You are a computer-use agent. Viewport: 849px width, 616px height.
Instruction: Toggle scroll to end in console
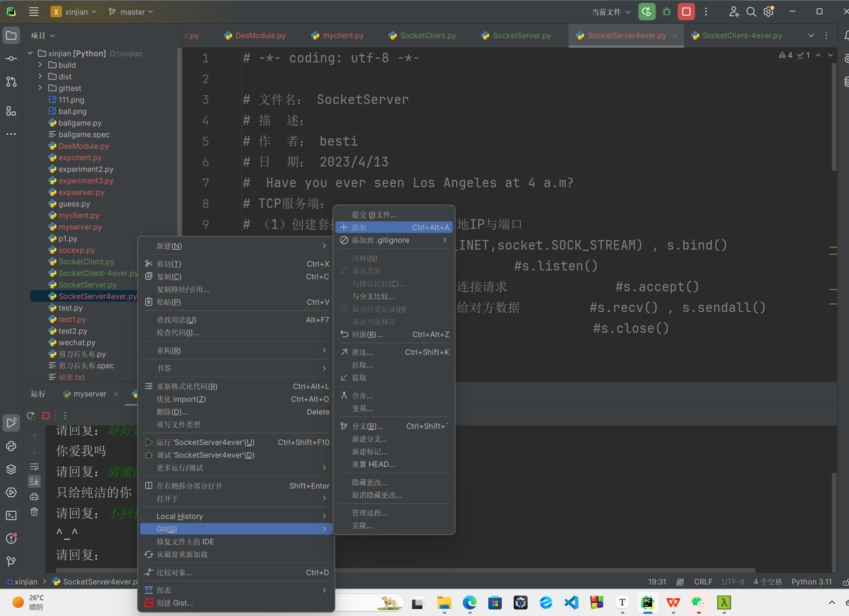[x=34, y=481]
